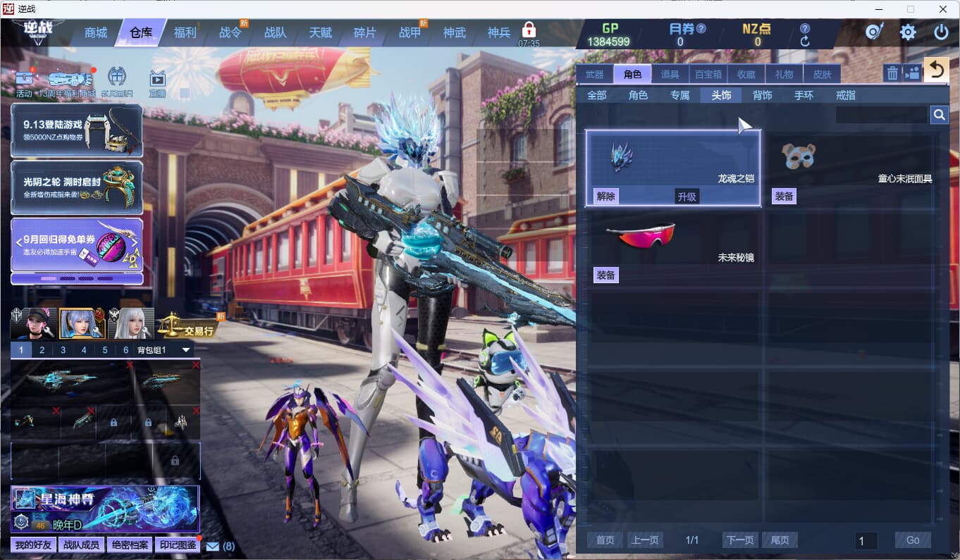
Task: Click the yellow back arrow button
Action: point(936,70)
